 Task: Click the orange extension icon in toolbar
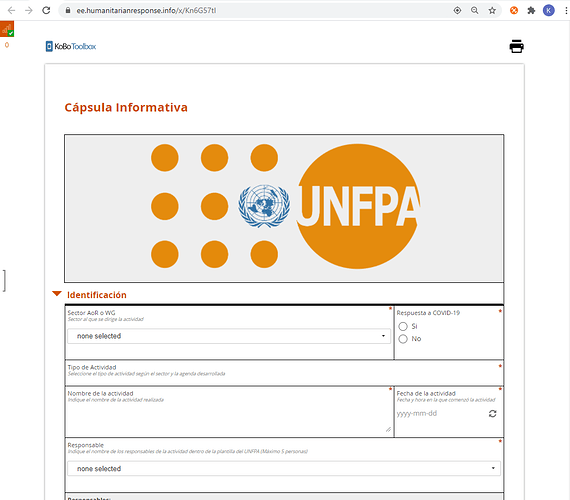pos(514,11)
